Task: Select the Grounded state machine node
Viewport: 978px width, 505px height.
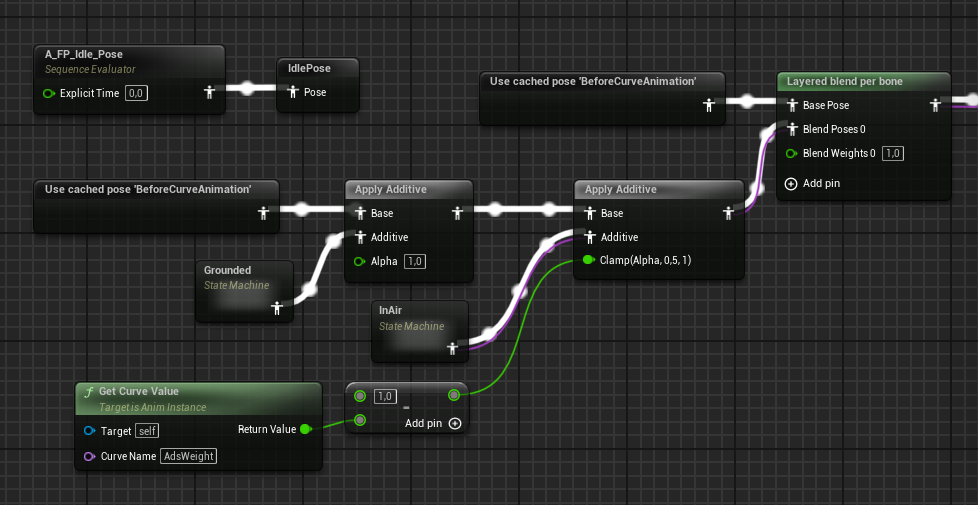Action: click(244, 291)
